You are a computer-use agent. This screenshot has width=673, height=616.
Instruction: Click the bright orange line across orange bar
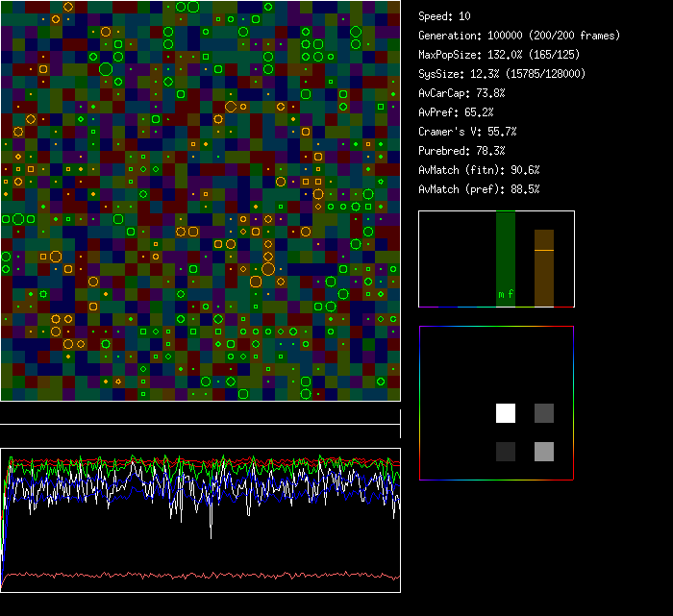click(544, 250)
